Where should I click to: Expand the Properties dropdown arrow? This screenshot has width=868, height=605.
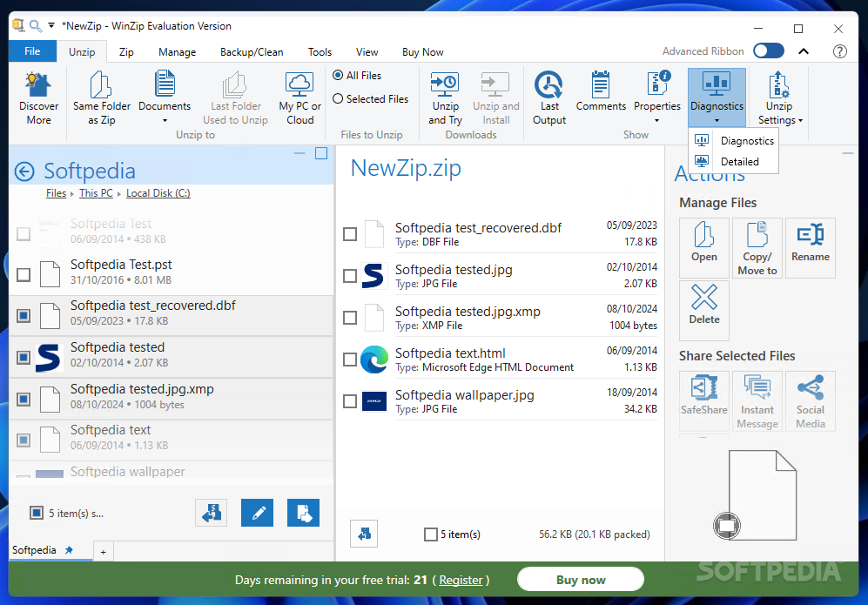pyautogui.click(x=657, y=121)
